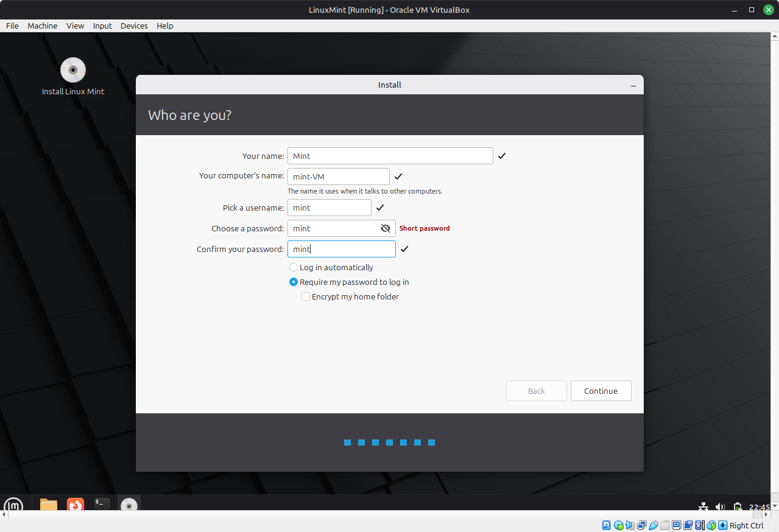Click the VirtualBox hard disk activity indicator
779x532 pixels.
[607, 525]
